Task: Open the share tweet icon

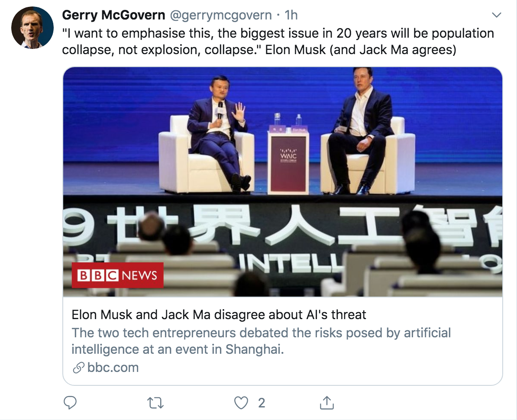Action: click(327, 403)
